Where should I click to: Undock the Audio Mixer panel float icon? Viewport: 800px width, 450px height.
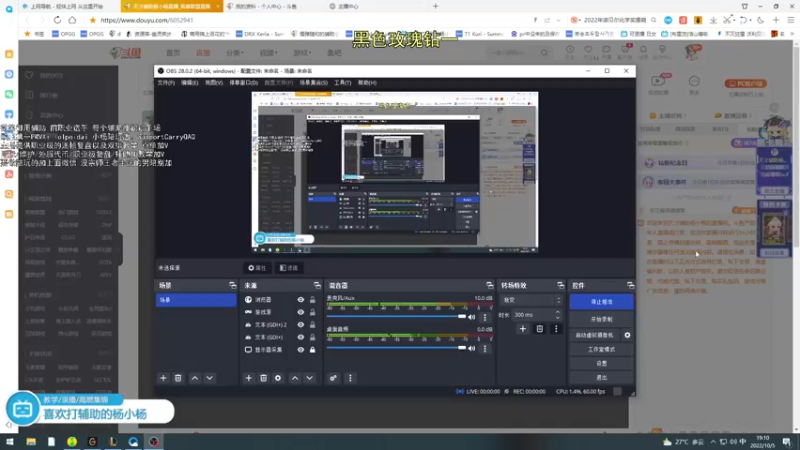click(490, 285)
